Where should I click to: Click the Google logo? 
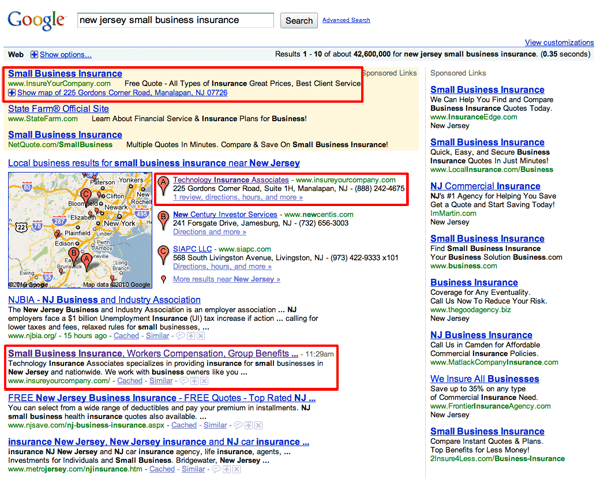(x=36, y=20)
